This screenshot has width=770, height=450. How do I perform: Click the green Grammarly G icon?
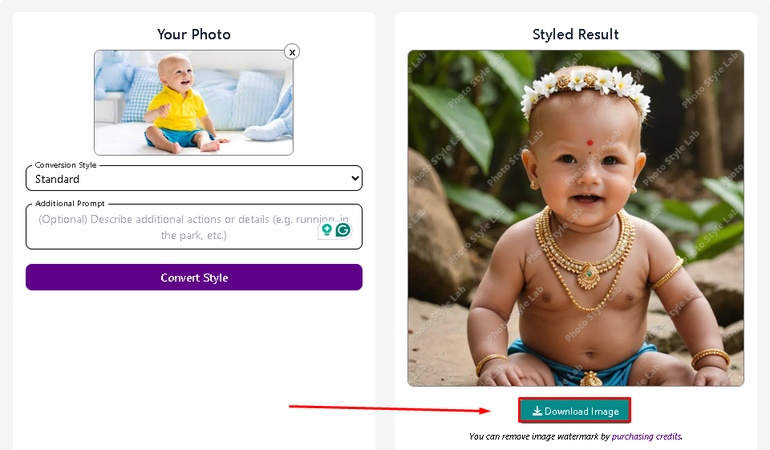tap(343, 230)
